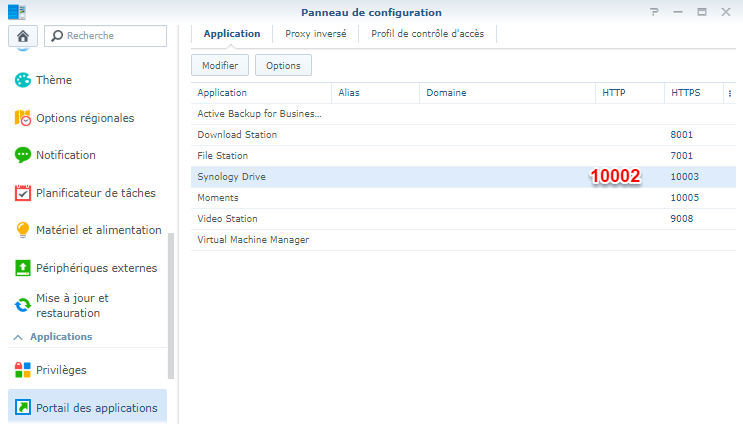Click HTTPS port 10005 cell
This screenshot has height=424, width=743.
coord(684,198)
